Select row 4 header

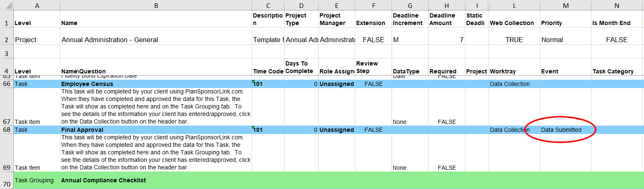(x=7, y=68)
